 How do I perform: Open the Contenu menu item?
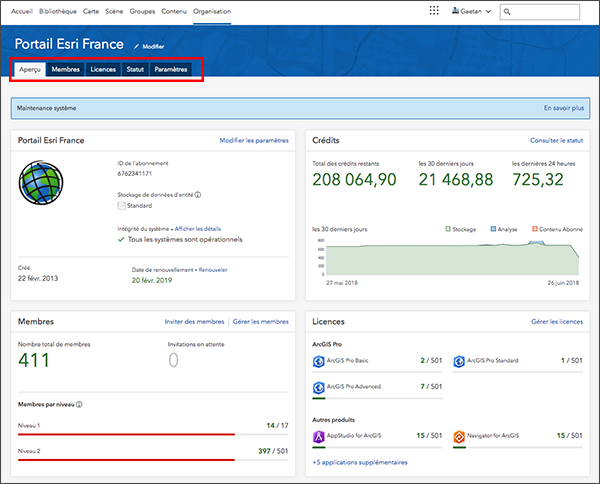tap(174, 11)
